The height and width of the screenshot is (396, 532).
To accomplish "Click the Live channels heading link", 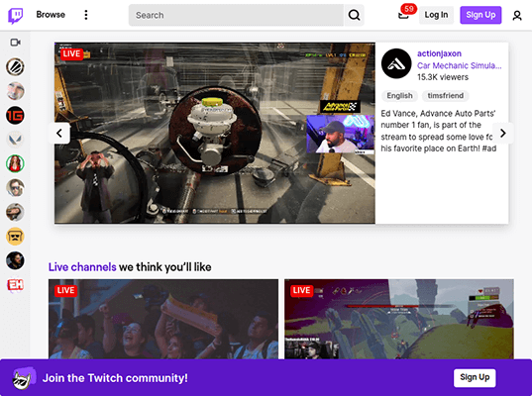I will 82,267.
